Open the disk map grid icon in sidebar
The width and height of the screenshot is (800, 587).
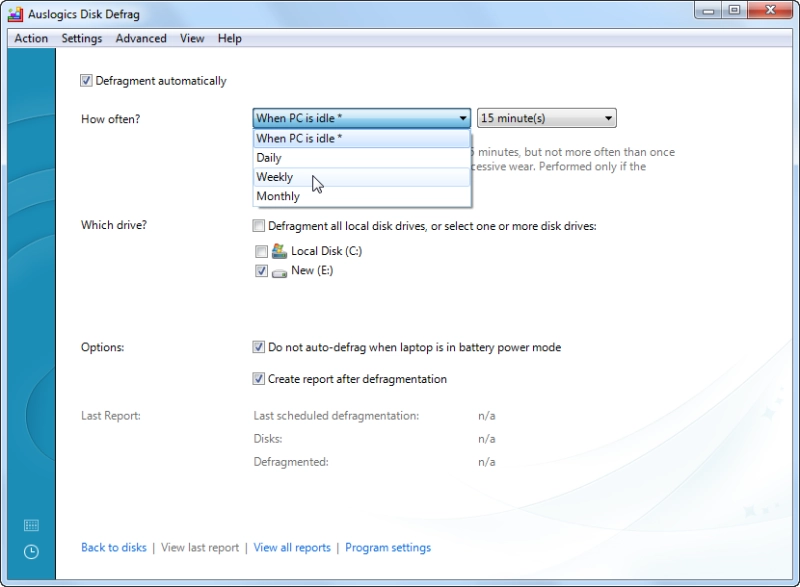pos(31,525)
